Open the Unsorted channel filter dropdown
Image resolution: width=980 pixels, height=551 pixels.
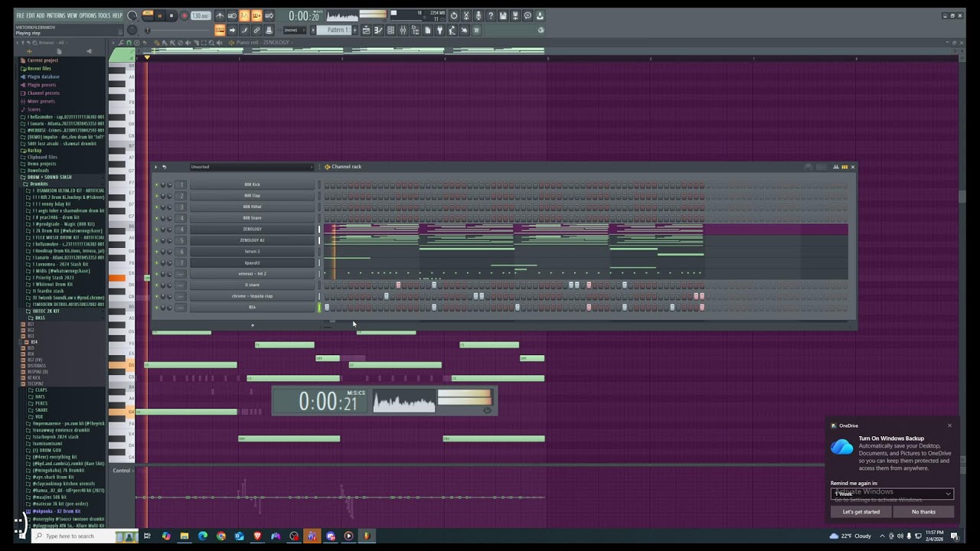[x=251, y=167]
